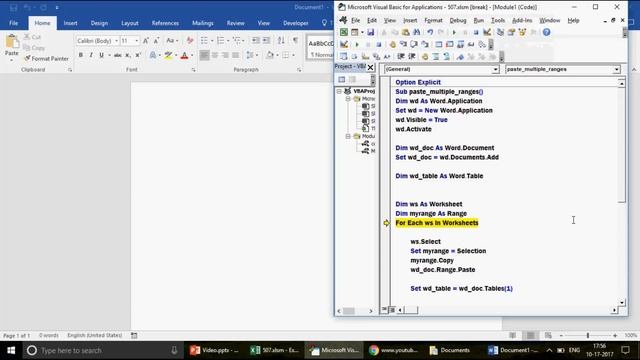Open 507.xlsm Excel from the taskbar

coord(275,350)
